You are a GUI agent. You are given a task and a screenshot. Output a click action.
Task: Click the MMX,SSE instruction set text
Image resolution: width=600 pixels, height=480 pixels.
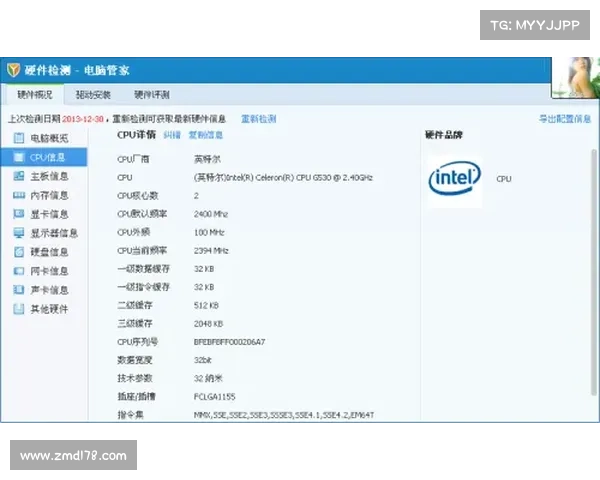tap(284, 415)
